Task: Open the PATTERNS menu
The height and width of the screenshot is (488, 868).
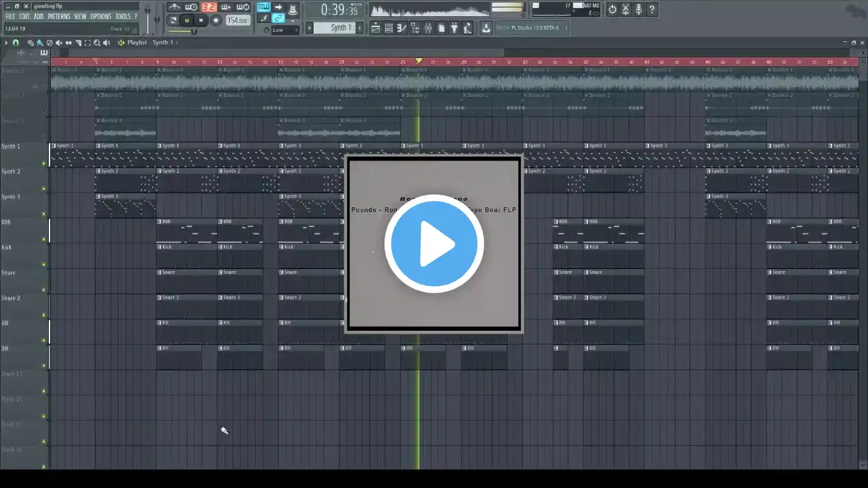Action: click(59, 16)
